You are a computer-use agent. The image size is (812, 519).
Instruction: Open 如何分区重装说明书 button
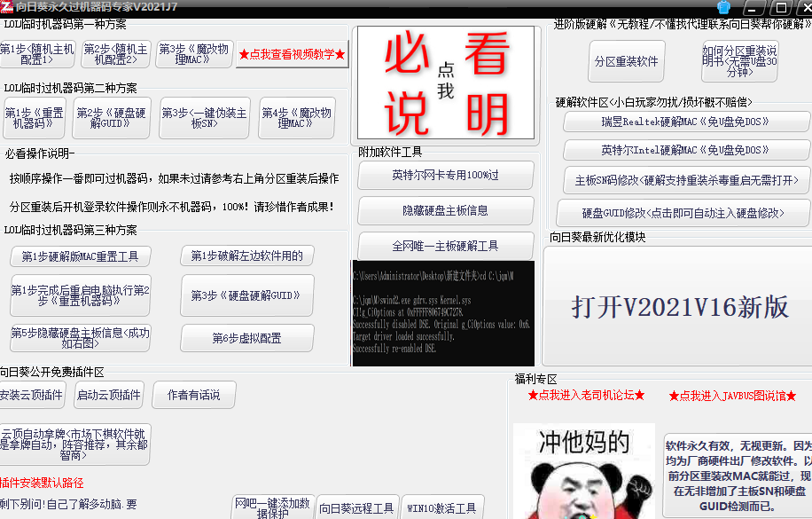pyautogui.click(x=739, y=61)
